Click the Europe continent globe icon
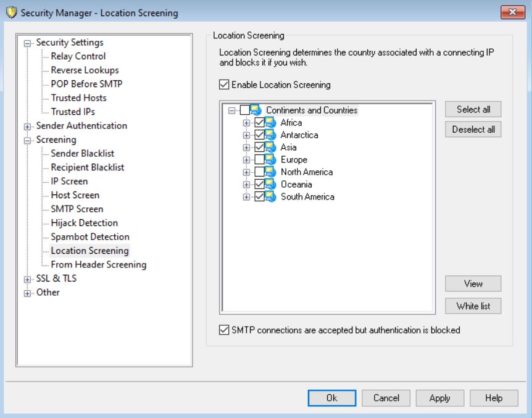The width and height of the screenshot is (532, 418). click(270, 159)
